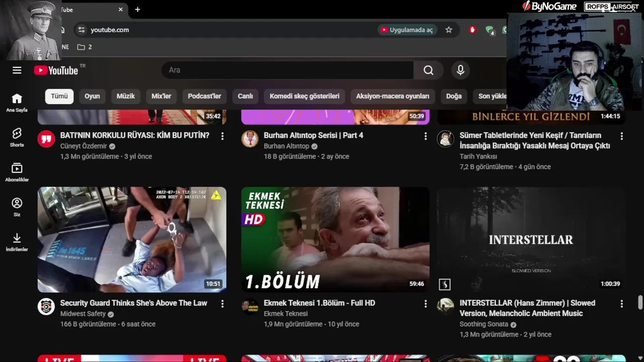The width and height of the screenshot is (644, 362).
Task: Select the Doğa filter chip
Action: click(x=454, y=96)
